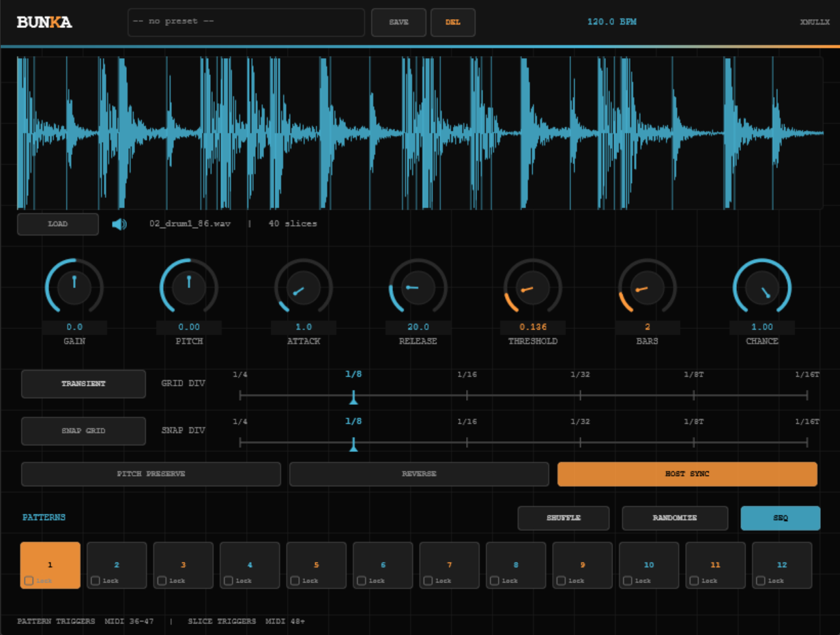This screenshot has width=840, height=635.
Task: Click the bars value field 2
Action: click(x=648, y=327)
